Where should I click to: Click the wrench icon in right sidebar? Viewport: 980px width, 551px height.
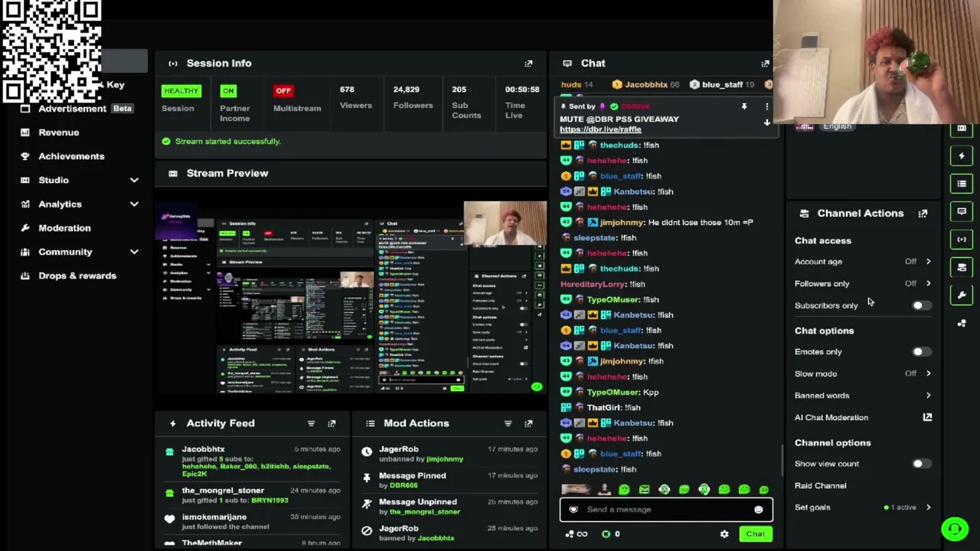[x=962, y=295]
